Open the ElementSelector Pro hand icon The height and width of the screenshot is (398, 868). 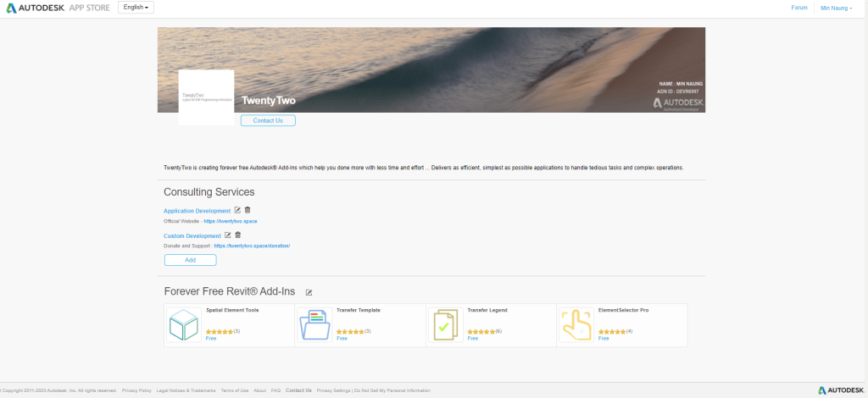(x=576, y=325)
